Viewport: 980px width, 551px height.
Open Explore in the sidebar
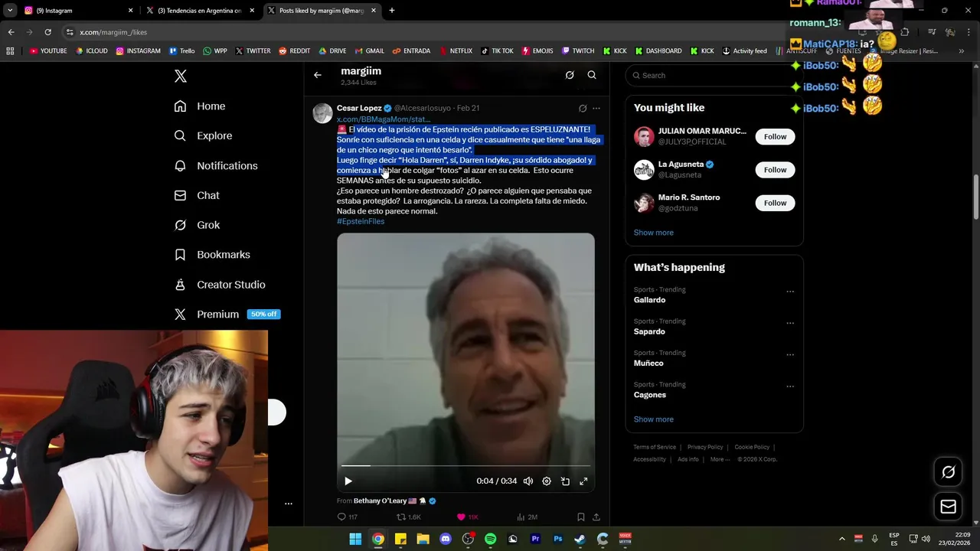(x=203, y=136)
